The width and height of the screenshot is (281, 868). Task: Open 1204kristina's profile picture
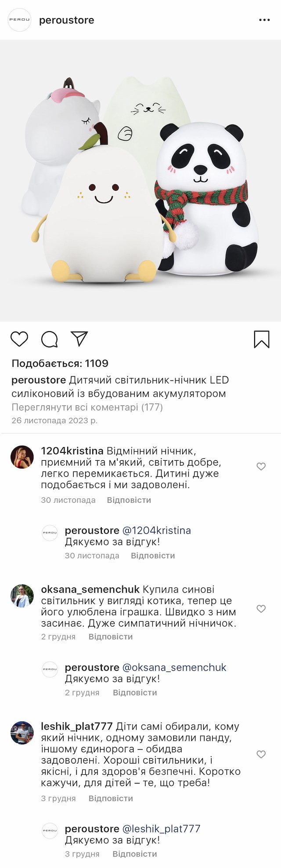click(x=22, y=457)
